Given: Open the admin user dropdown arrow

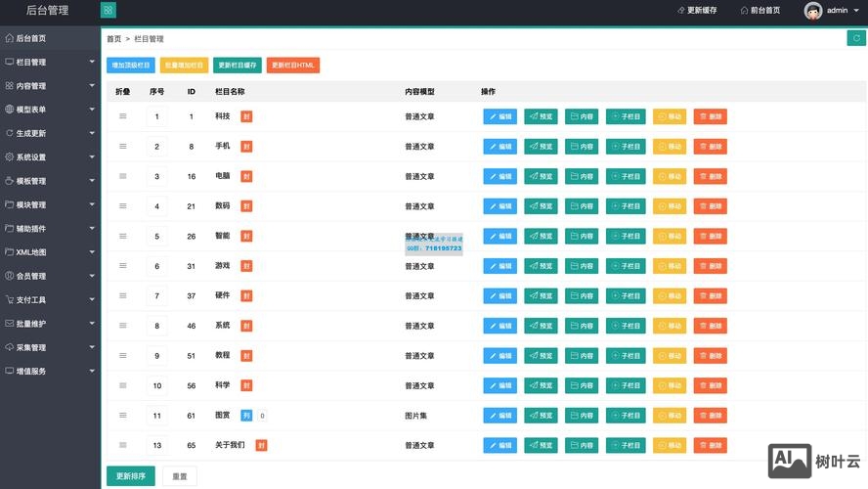Looking at the screenshot, I should [x=856, y=11].
